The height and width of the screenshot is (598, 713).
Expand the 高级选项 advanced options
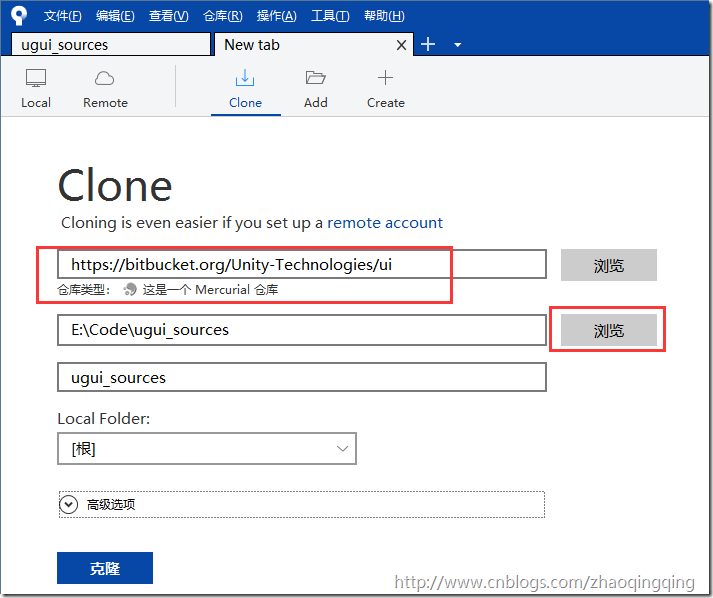[301, 504]
